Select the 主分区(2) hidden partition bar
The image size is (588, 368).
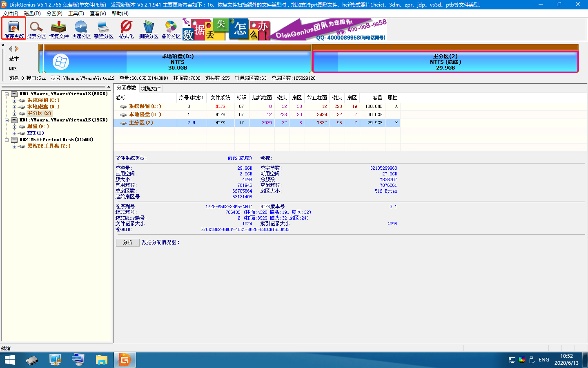pyautogui.click(x=445, y=62)
